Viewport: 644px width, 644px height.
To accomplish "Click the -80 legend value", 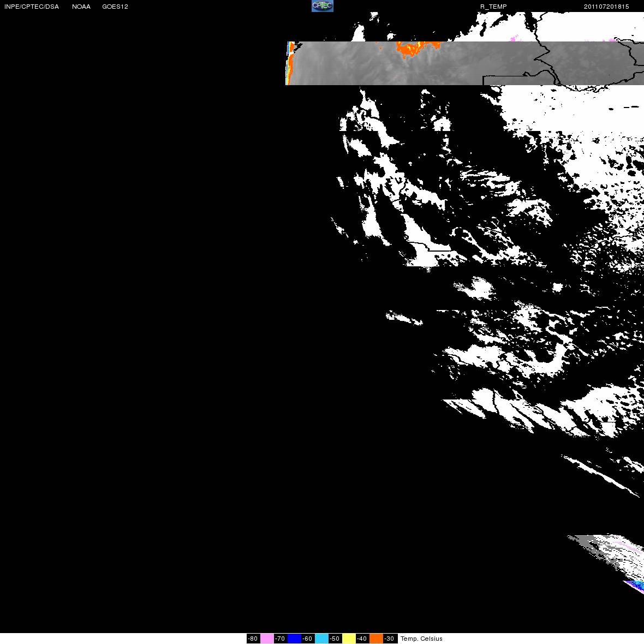I will point(253,639).
